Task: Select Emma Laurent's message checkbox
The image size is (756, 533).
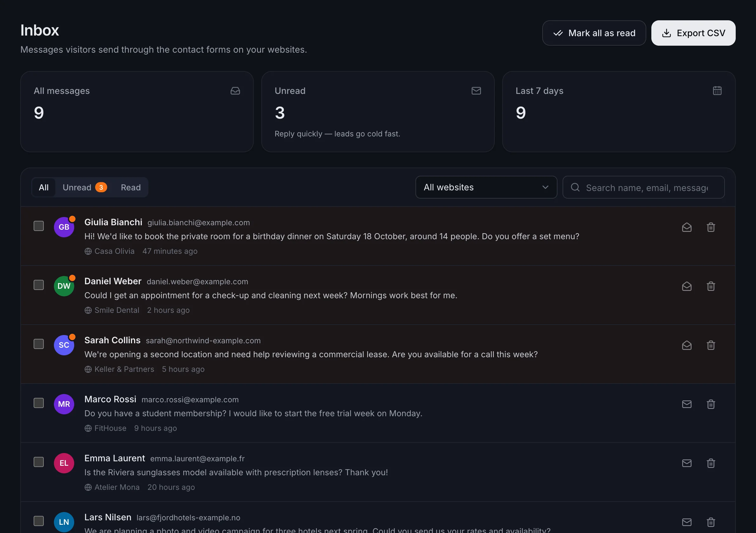Action: [38, 462]
